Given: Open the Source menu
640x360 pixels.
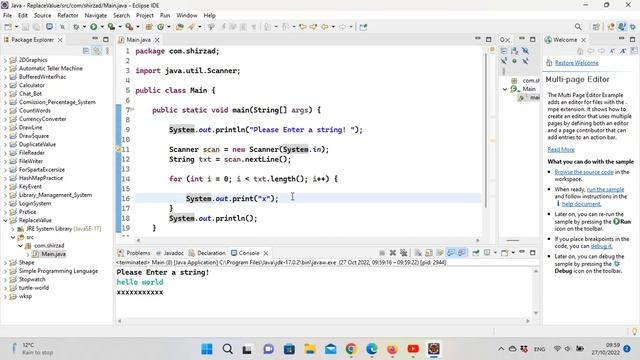Looking at the screenshot, I should coord(42,16).
